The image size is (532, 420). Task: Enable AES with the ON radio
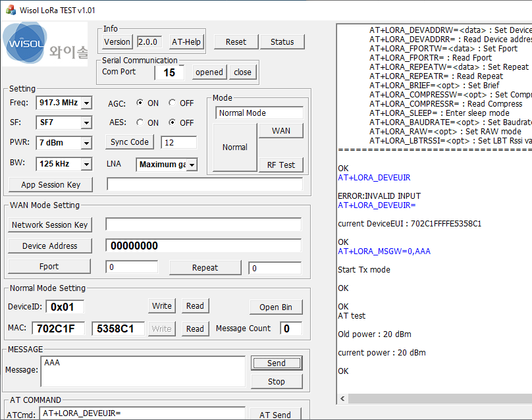pyautogui.click(x=140, y=122)
